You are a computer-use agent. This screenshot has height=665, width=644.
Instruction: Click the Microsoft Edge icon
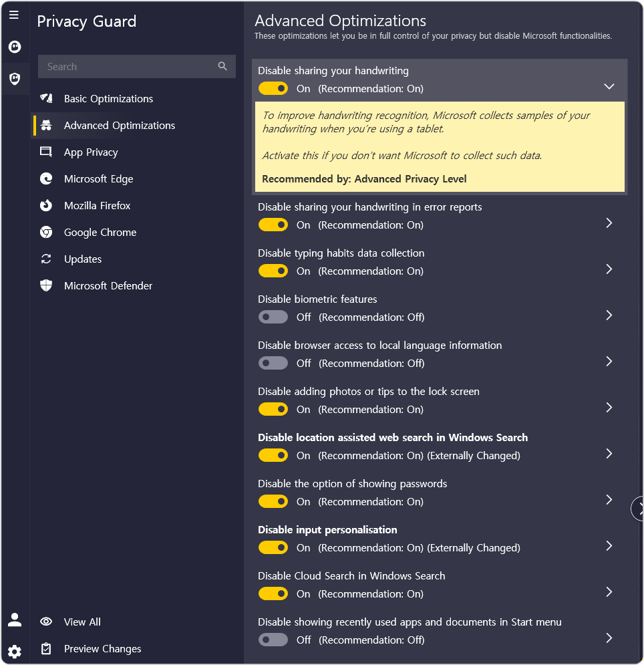point(46,178)
